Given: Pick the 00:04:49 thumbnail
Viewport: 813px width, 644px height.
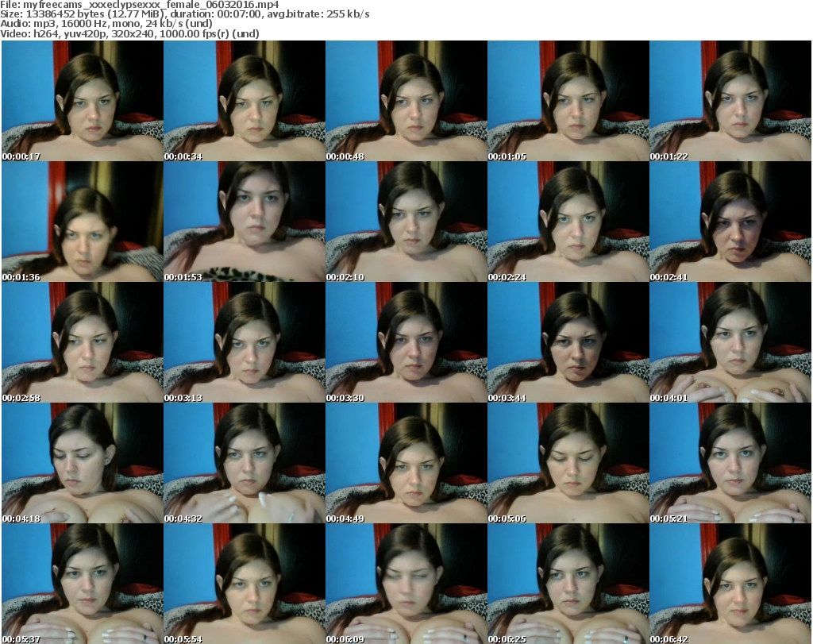Looking at the screenshot, I should (406, 463).
